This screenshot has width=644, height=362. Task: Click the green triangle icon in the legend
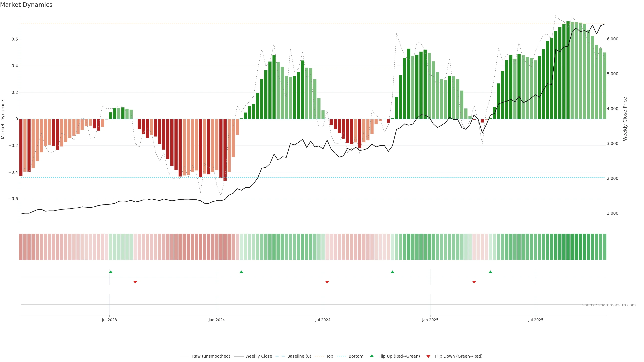[372, 356]
